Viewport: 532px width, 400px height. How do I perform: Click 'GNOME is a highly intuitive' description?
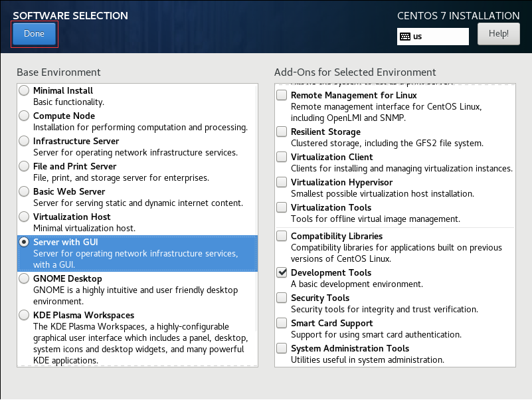(135, 296)
